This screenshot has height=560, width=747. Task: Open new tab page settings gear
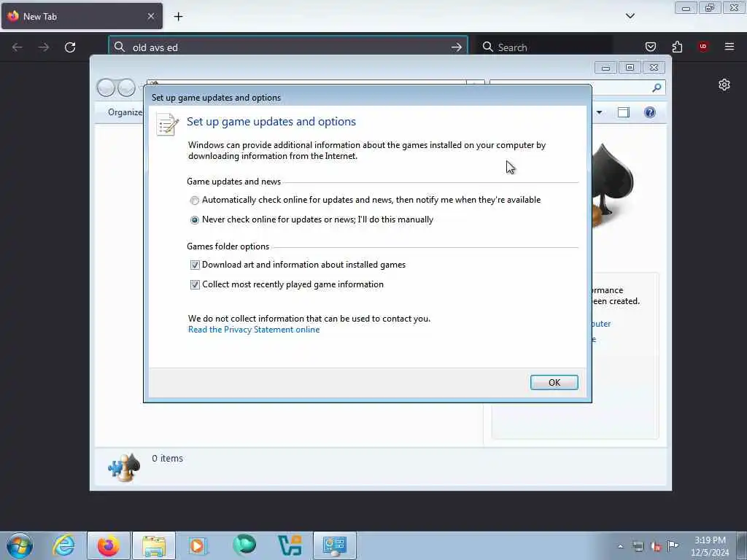[x=724, y=85]
